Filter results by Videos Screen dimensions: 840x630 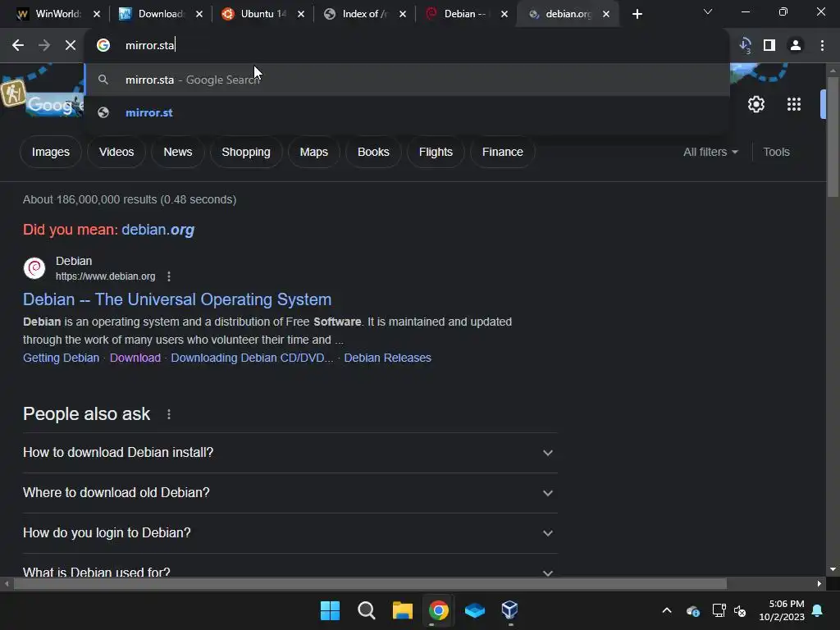(116, 152)
